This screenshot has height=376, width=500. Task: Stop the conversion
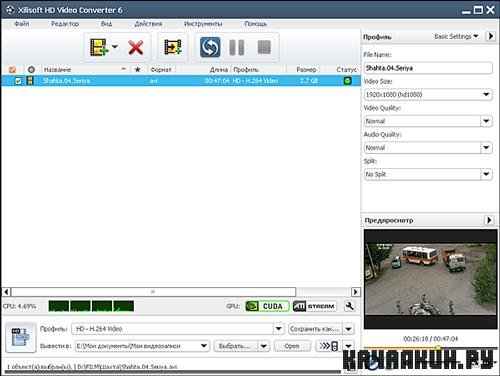coord(264,47)
